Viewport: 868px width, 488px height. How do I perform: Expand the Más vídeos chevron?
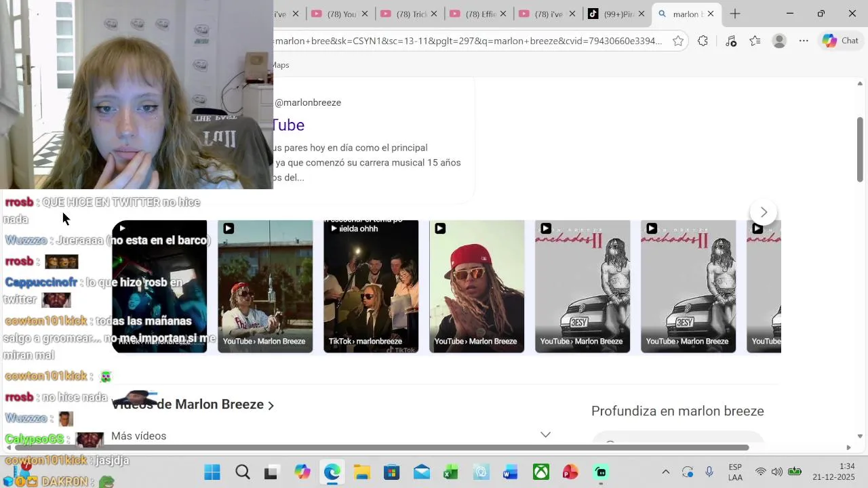click(545, 434)
